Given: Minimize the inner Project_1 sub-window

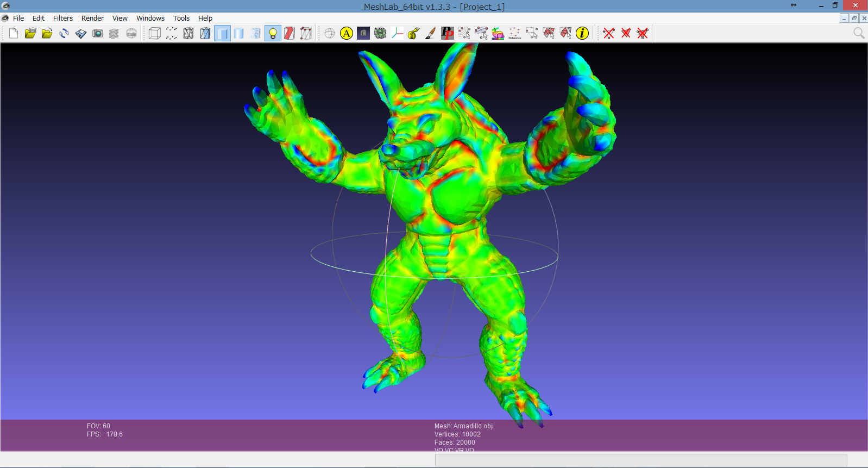Looking at the screenshot, I should (844, 18).
